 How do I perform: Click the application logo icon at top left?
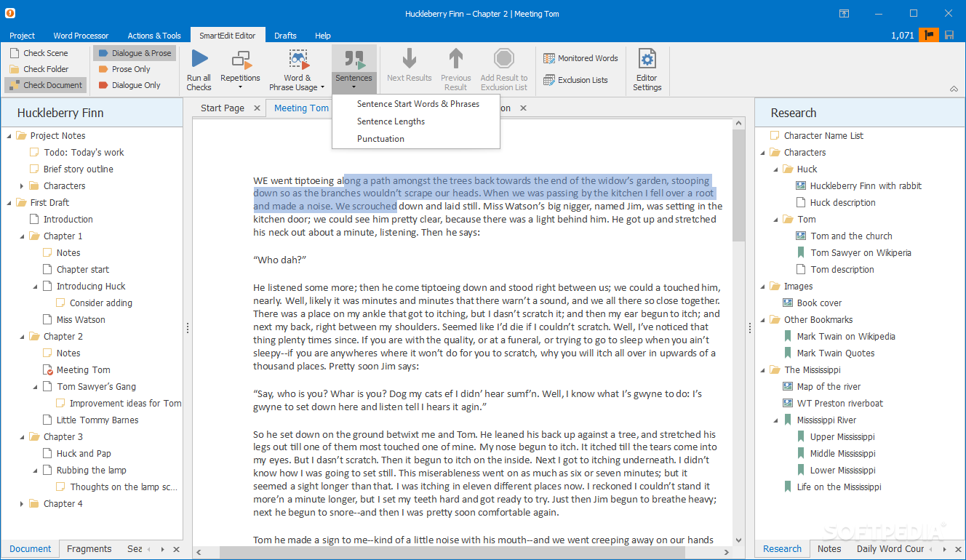tap(10, 13)
